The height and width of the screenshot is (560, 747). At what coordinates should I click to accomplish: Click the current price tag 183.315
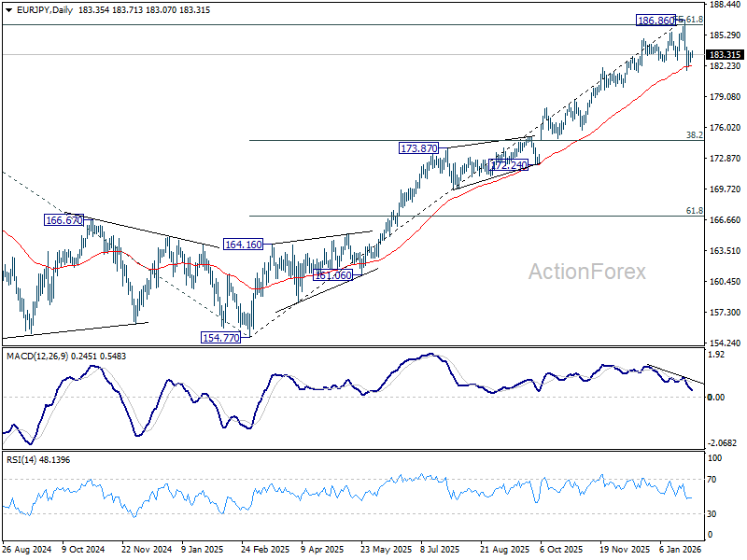(725, 55)
